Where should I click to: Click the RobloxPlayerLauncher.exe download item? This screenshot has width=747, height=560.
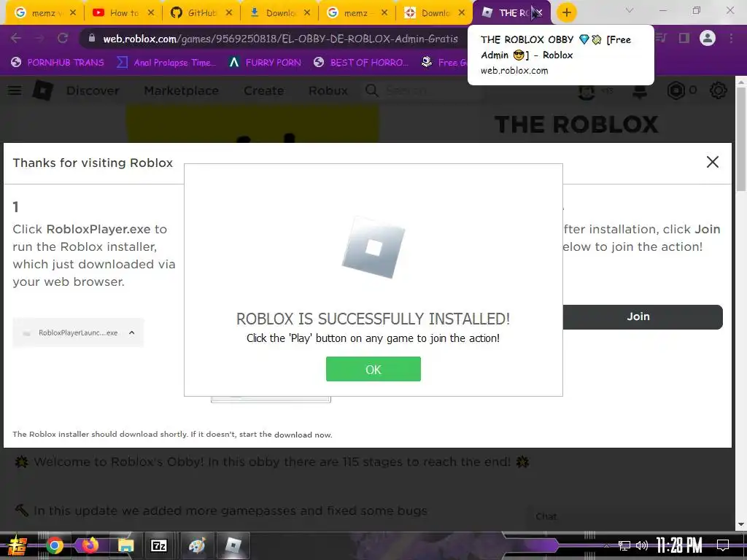coord(77,332)
